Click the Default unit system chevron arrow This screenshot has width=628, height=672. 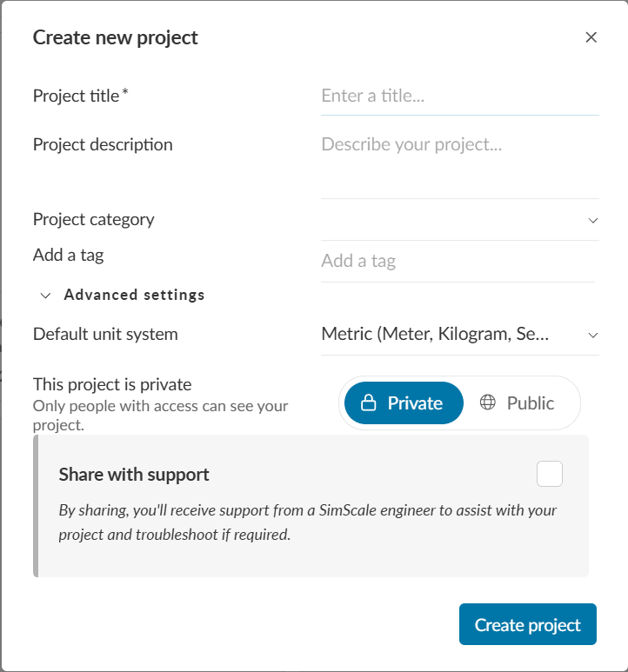coord(593,335)
